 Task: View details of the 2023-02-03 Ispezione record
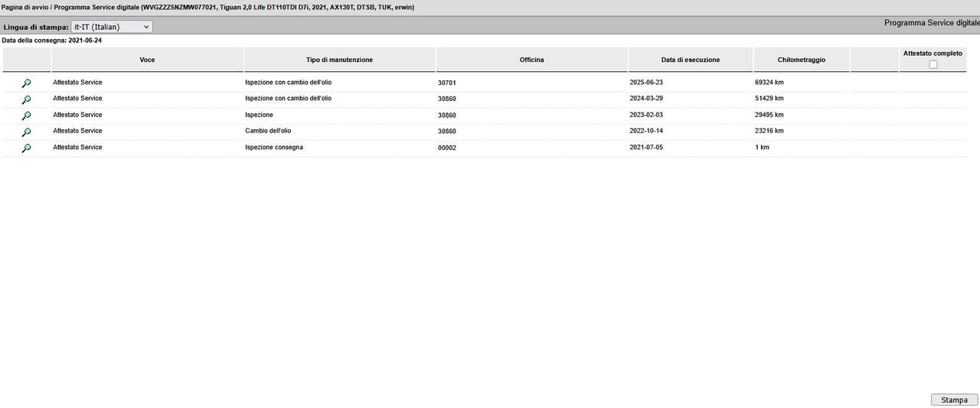[26, 116]
